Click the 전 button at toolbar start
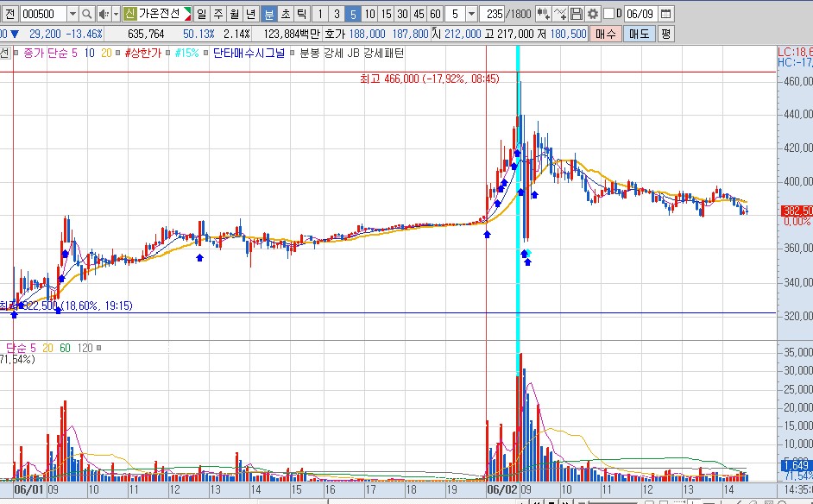Image resolution: width=813 pixels, height=504 pixels. (x=9, y=14)
